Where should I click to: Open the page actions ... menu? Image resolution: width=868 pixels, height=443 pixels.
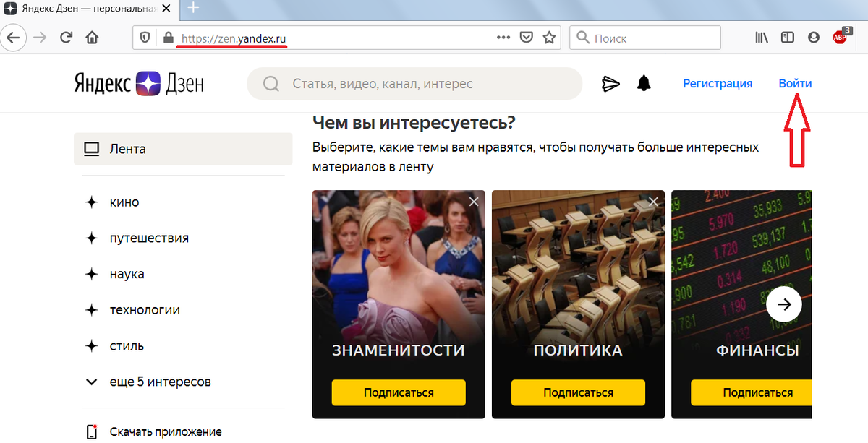pos(503,37)
